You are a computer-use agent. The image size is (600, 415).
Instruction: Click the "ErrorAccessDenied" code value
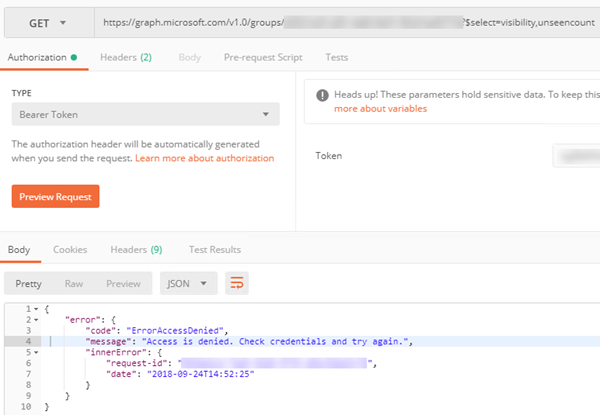pyautogui.click(x=175, y=330)
